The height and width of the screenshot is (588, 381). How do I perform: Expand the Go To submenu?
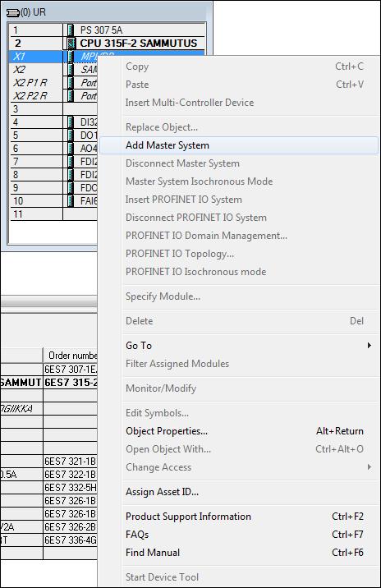[x=239, y=346]
